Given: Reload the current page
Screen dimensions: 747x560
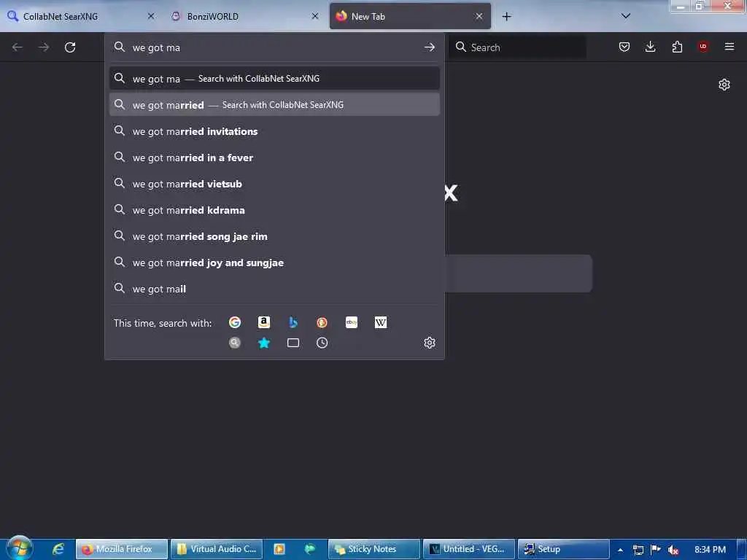Looking at the screenshot, I should (x=70, y=47).
